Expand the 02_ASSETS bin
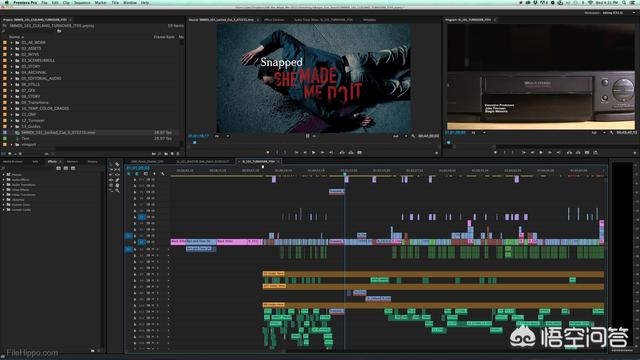The height and width of the screenshot is (360, 640). (12, 49)
